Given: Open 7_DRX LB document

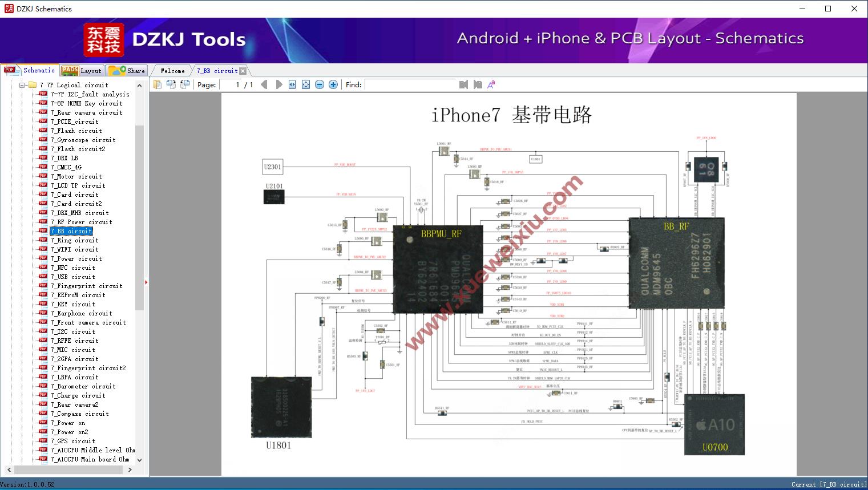Looking at the screenshot, I should coord(64,158).
